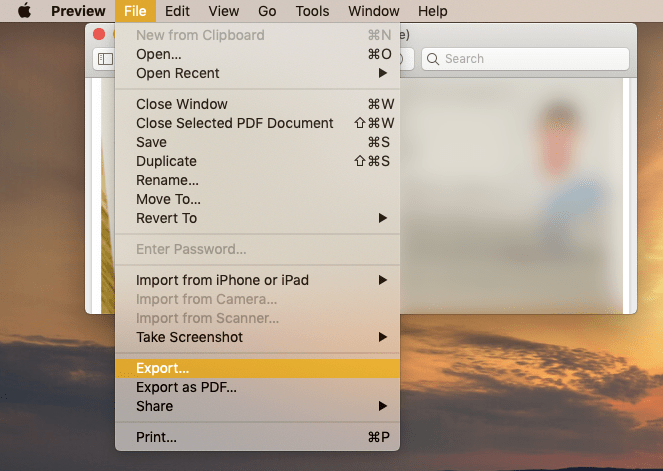Open the Help menu
Image resolution: width=663 pixels, height=471 pixels.
(x=433, y=11)
